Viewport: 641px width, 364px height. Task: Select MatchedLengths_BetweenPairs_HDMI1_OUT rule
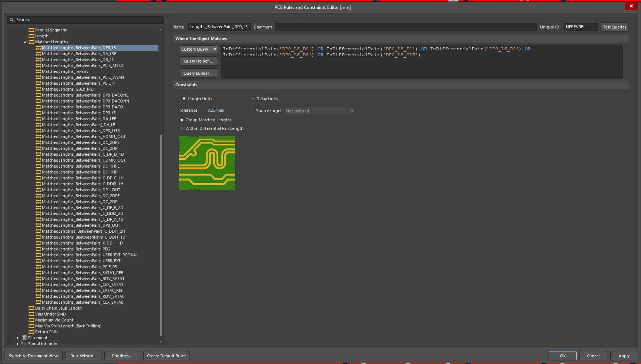point(84,136)
